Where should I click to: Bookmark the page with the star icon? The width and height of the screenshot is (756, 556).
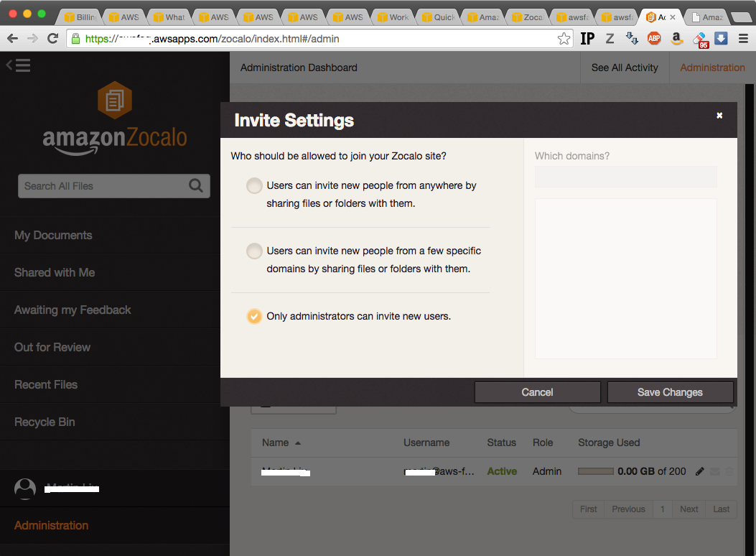click(564, 39)
